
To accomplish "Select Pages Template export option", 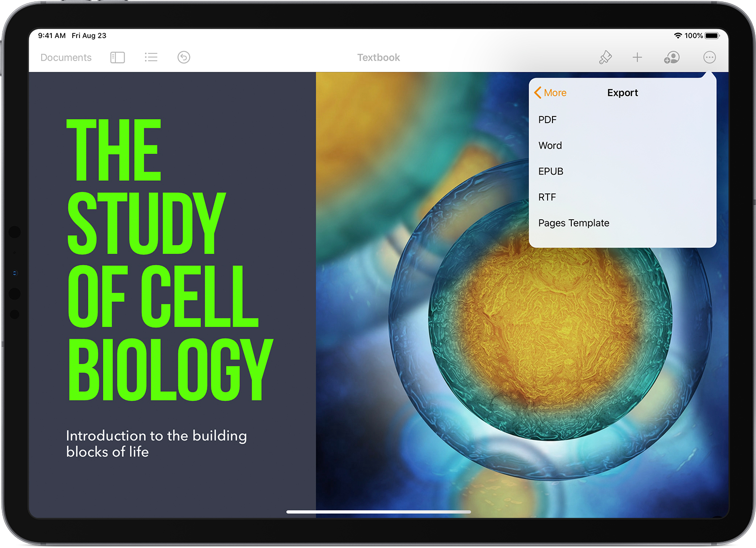I will pyautogui.click(x=574, y=223).
